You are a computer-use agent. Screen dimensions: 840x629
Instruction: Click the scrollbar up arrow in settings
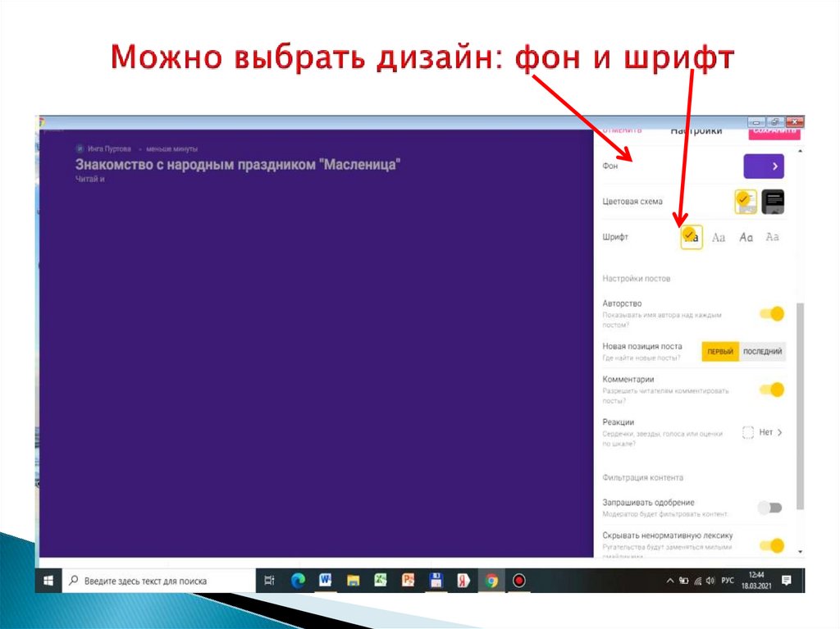pyautogui.click(x=800, y=152)
